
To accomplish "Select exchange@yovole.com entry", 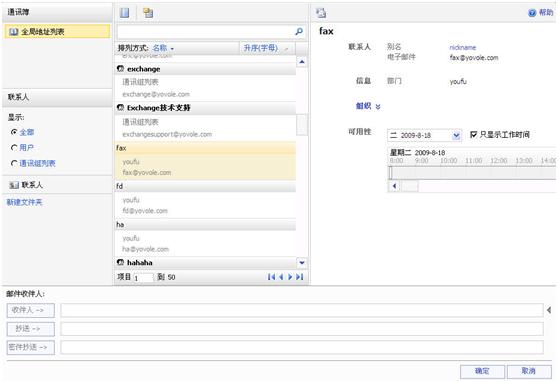I will pyautogui.click(x=156, y=94).
